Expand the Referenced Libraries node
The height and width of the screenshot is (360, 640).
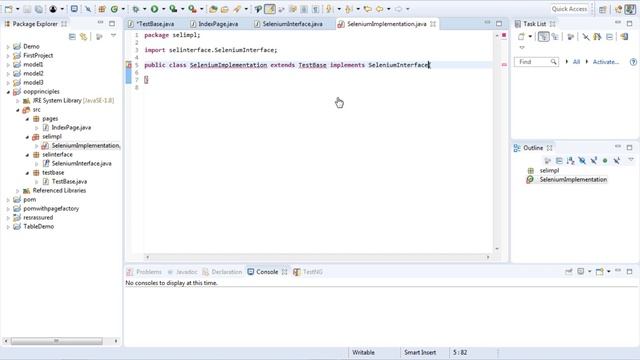click(18, 191)
